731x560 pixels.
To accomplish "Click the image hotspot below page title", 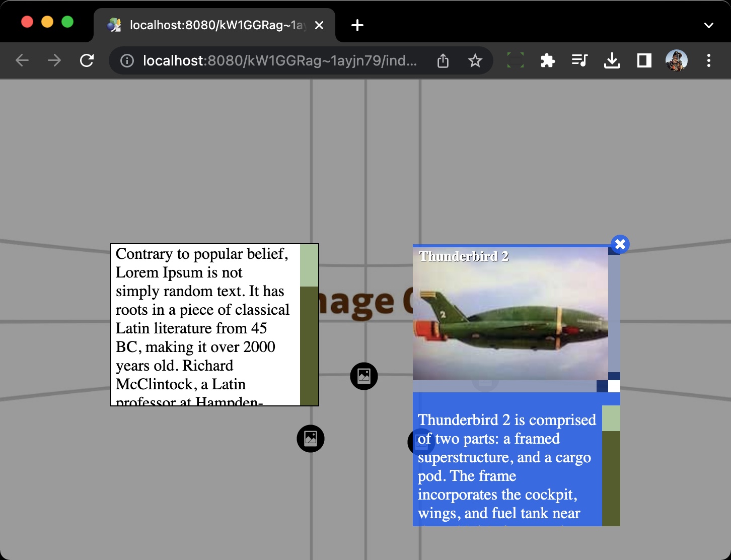I will tap(364, 376).
